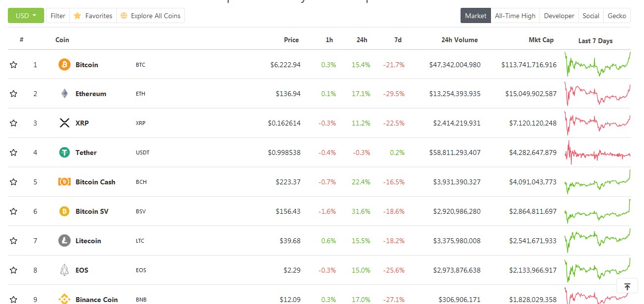The height and width of the screenshot is (304, 644).
Task: Open the Binance Coin link
Action: click(97, 300)
